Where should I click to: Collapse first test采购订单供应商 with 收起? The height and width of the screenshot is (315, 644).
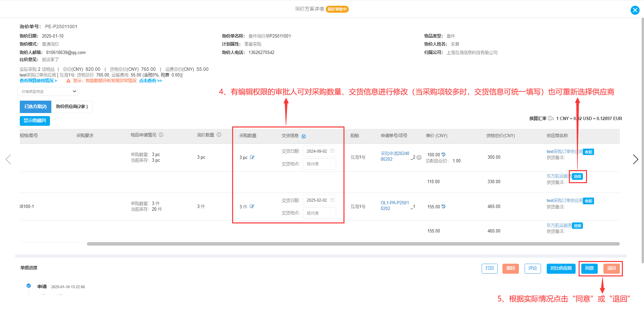tap(588, 152)
